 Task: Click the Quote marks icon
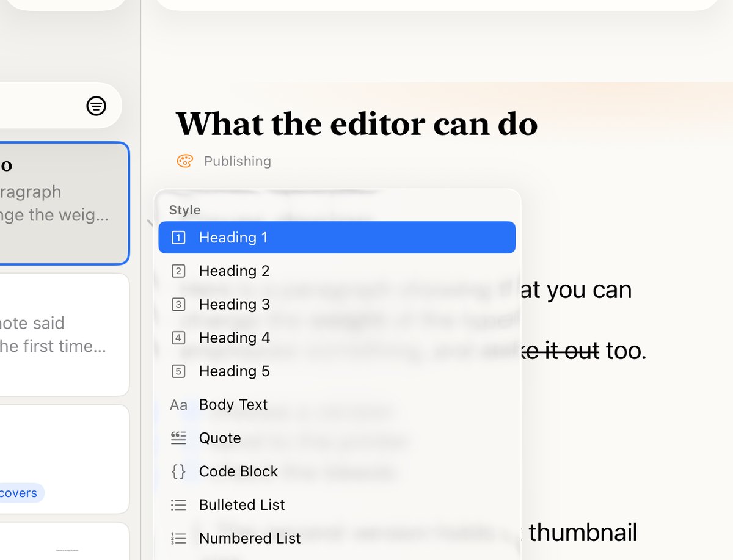tap(178, 438)
